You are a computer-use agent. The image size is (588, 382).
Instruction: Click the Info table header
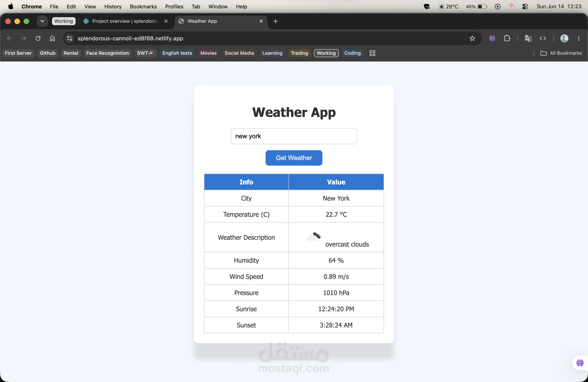point(246,182)
